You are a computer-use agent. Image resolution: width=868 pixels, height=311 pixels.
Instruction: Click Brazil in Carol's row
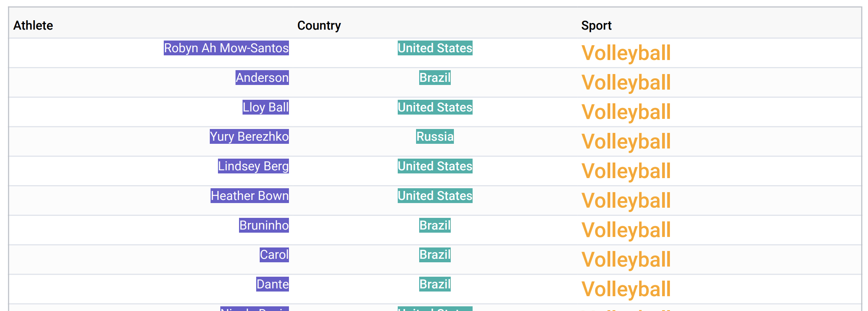pyautogui.click(x=435, y=254)
